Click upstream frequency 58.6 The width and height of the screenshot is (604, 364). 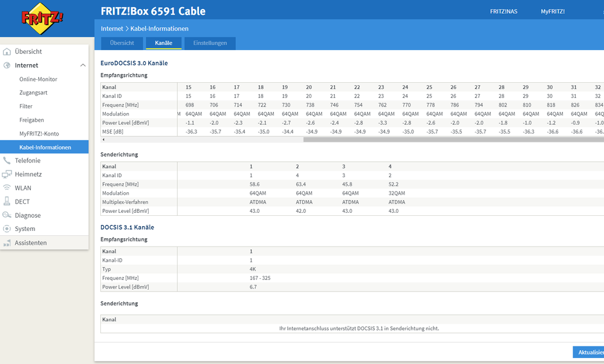tap(254, 184)
